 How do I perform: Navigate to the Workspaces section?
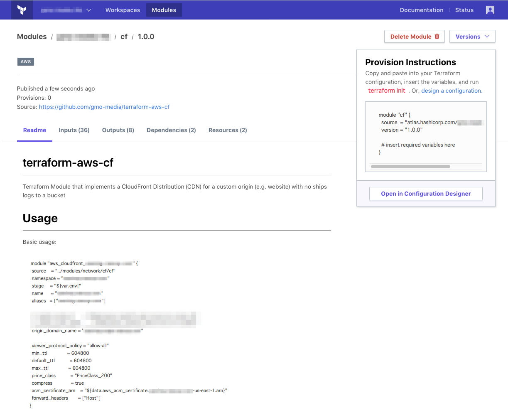123,10
